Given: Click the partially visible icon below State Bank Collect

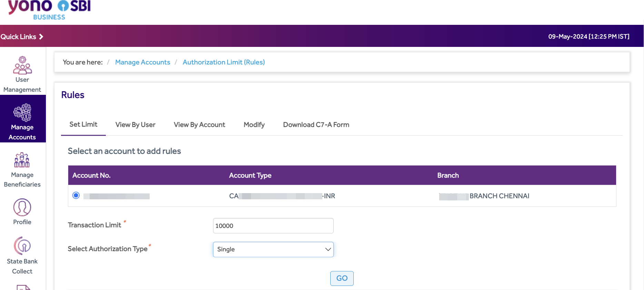Looking at the screenshot, I should coord(23,287).
